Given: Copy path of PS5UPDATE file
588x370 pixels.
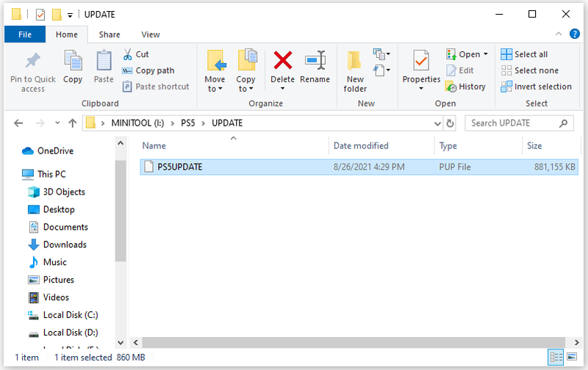Looking at the screenshot, I should (x=148, y=70).
